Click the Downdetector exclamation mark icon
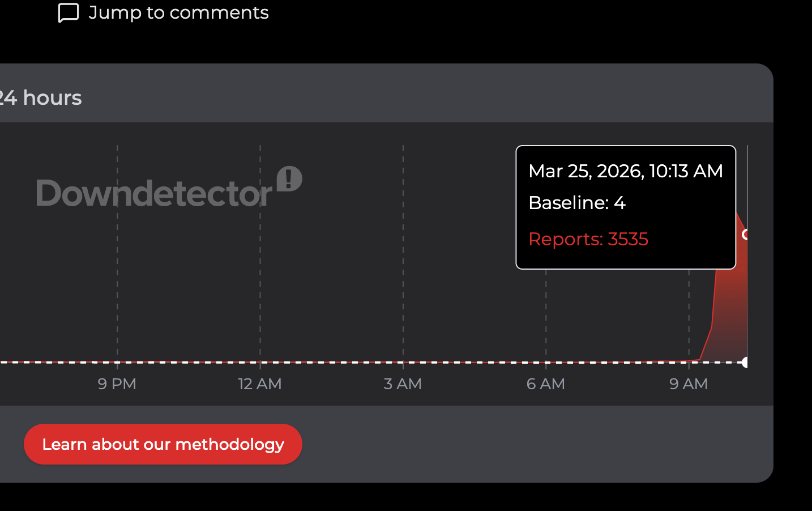This screenshot has height=511, width=812. coord(290,180)
